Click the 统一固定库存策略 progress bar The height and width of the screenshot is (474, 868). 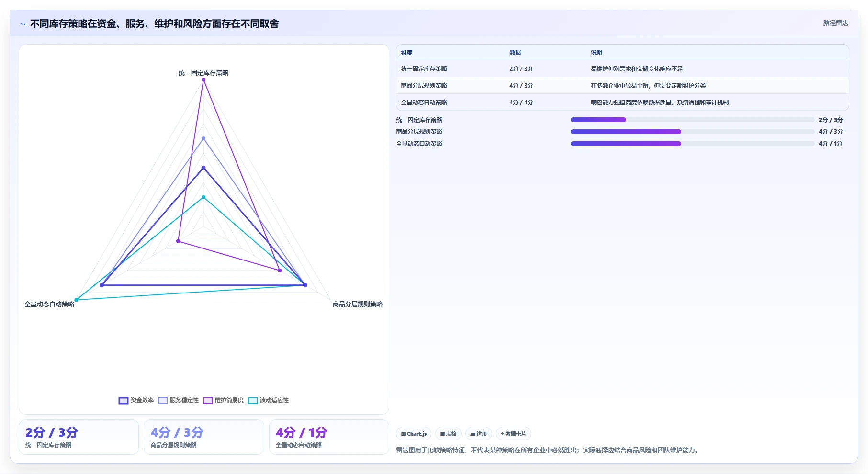(692, 120)
